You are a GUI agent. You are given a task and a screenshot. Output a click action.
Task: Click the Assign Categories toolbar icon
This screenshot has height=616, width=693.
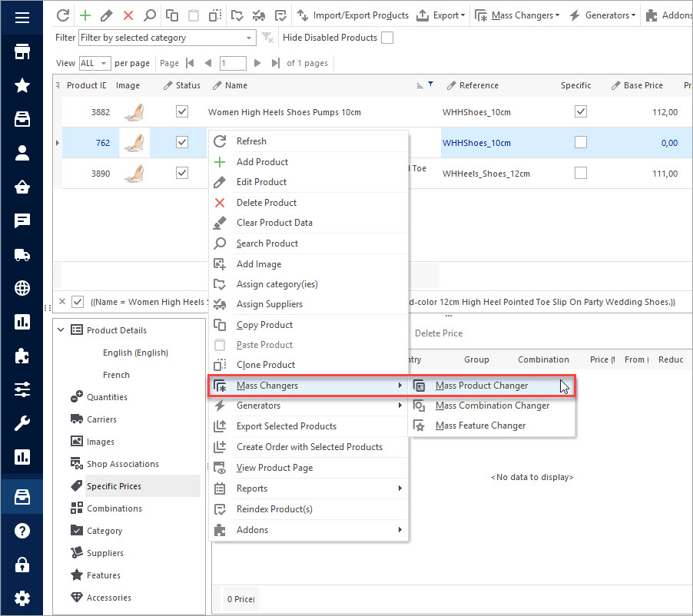tap(237, 15)
